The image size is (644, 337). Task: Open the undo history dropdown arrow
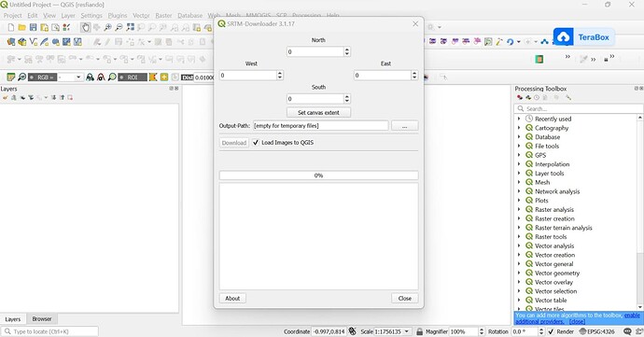(x=518, y=42)
